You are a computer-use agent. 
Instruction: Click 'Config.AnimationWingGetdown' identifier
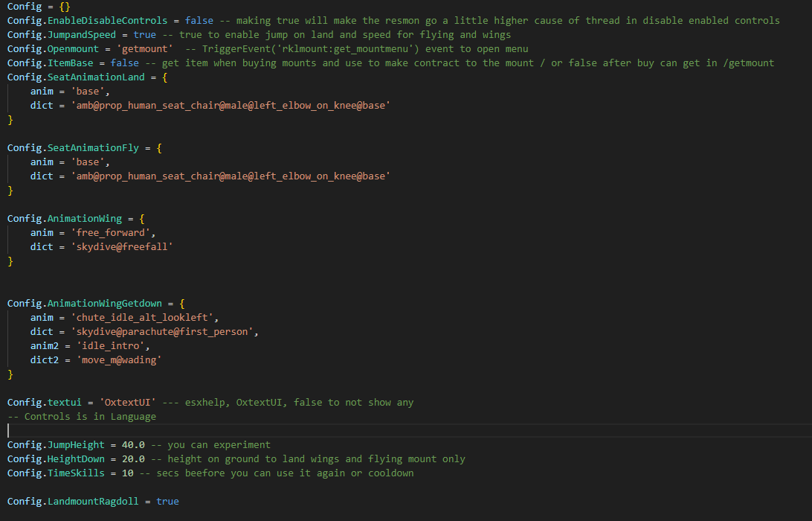click(85, 303)
